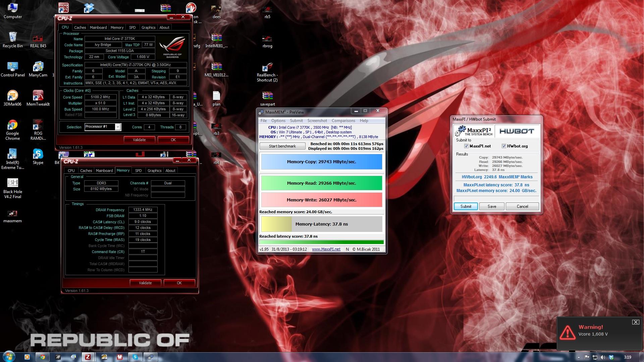This screenshot has height=362, width=644.
Task: Open Memory tab in top CPU-Z window
Action: pyautogui.click(x=117, y=27)
